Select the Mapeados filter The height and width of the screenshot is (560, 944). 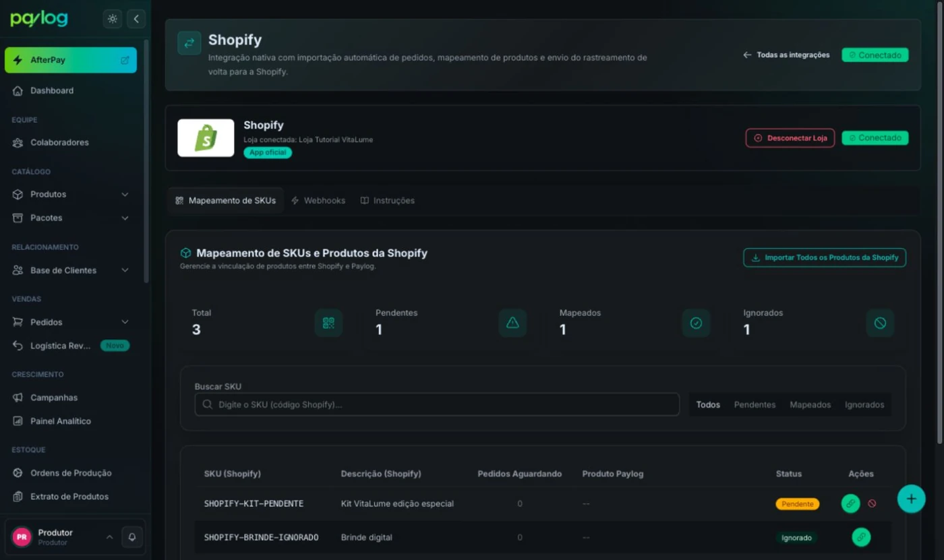pyautogui.click(x=810, y=405)
